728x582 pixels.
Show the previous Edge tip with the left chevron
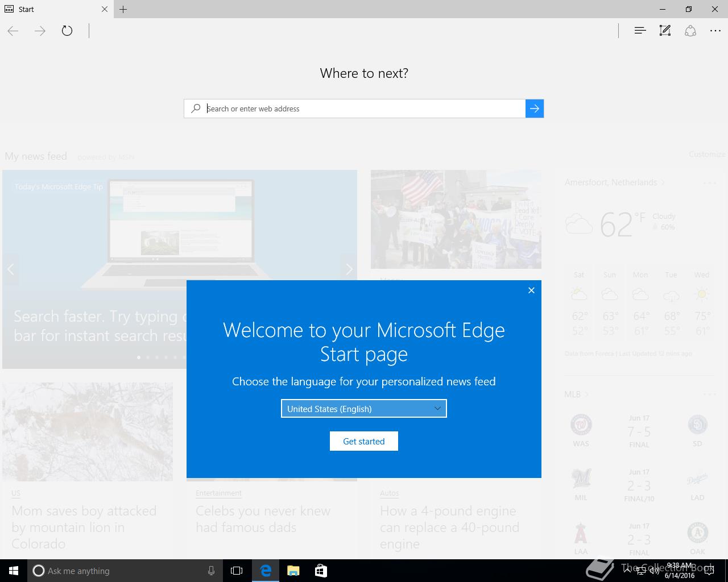point(10,269)
